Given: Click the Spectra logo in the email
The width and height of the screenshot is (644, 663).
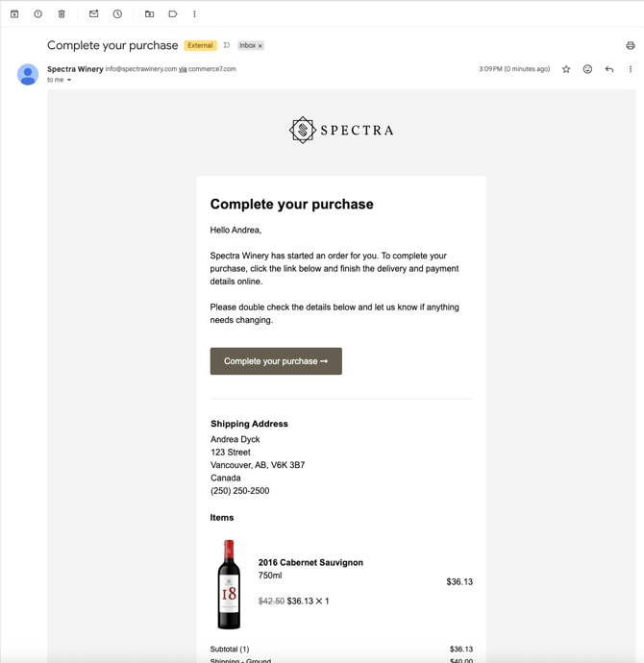Looking at the screenshot, I should (341, 131).
